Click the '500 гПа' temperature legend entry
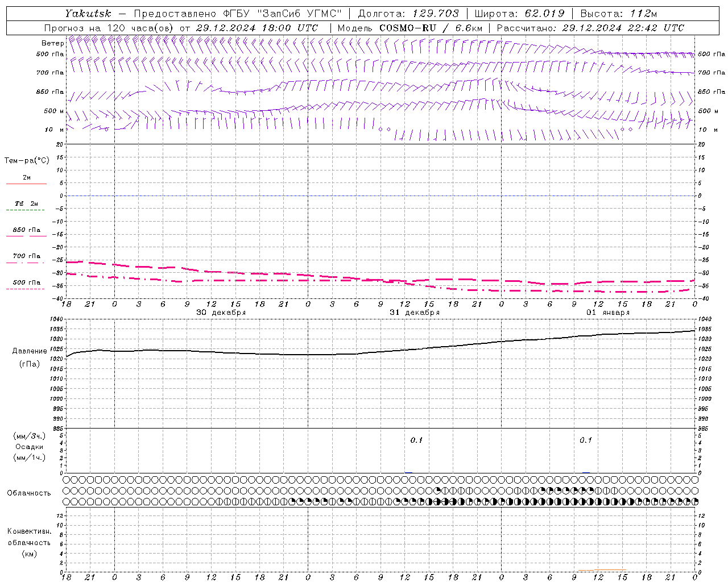The image size is (728, 582). coord(27,282)
